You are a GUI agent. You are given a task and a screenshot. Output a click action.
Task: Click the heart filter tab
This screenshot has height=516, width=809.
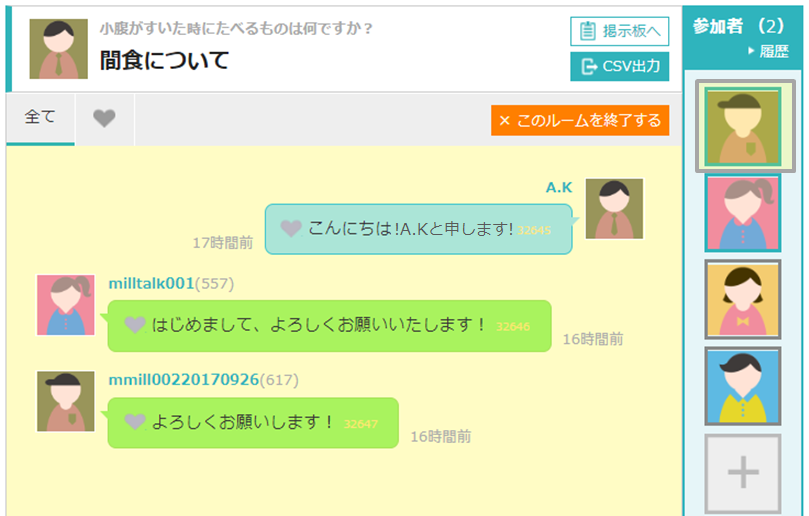104,119
